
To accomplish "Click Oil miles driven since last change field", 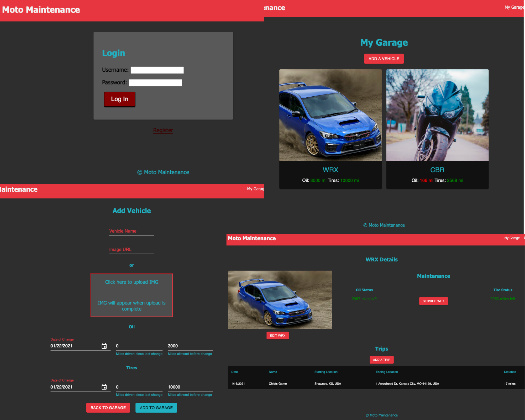I will tap(139, 346).
